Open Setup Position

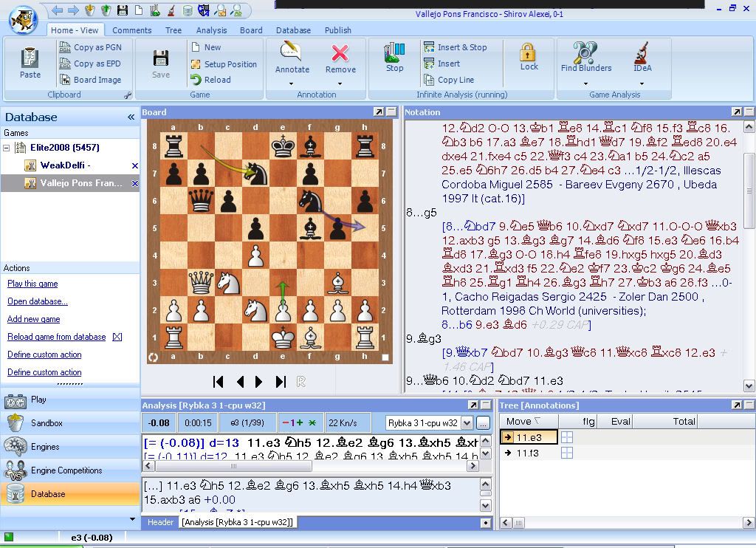(x=224, y=64)
